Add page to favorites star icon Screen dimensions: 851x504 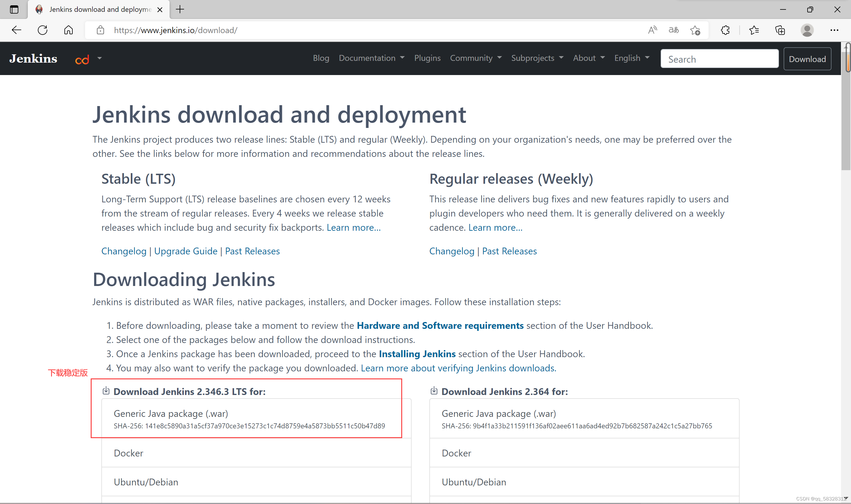695,30
